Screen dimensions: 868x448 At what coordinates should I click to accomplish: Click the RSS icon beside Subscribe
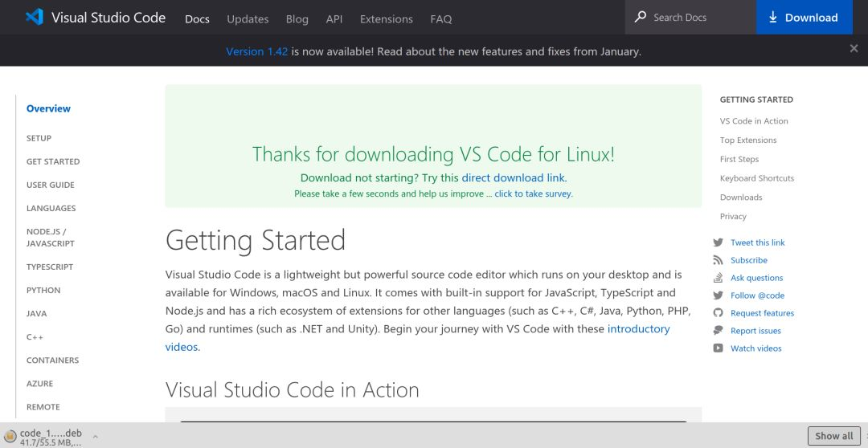tap(718, 260)
